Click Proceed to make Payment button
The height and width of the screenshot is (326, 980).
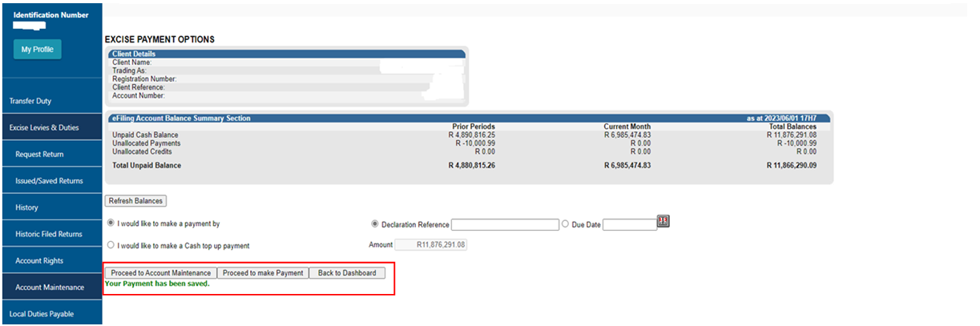tap(263, 273)
